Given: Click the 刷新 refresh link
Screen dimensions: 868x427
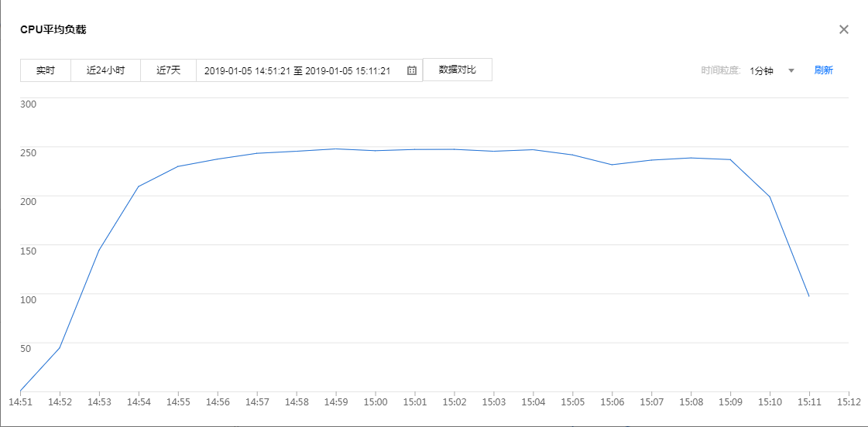Looking at the screenshot, I should click(x=823, y=70).
